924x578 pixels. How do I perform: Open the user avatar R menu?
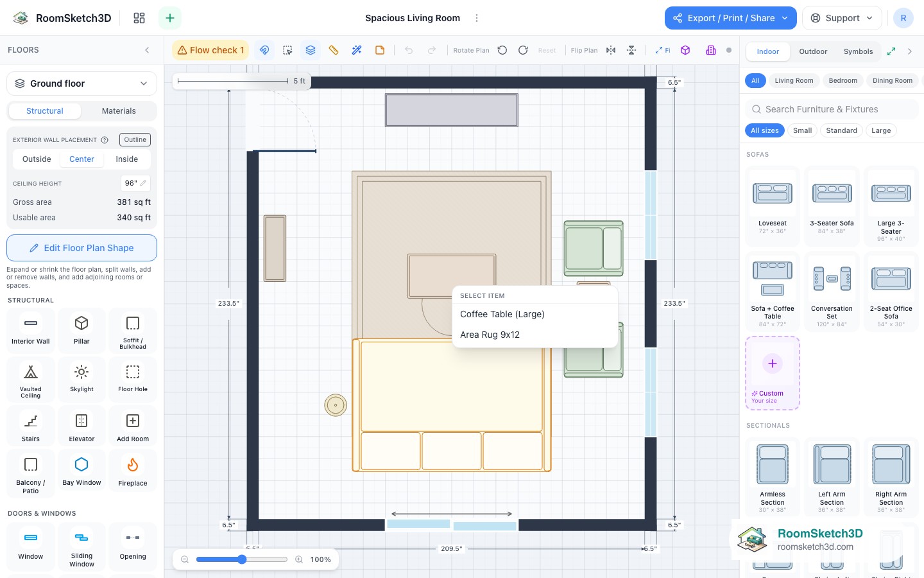[x=903, y=18]
